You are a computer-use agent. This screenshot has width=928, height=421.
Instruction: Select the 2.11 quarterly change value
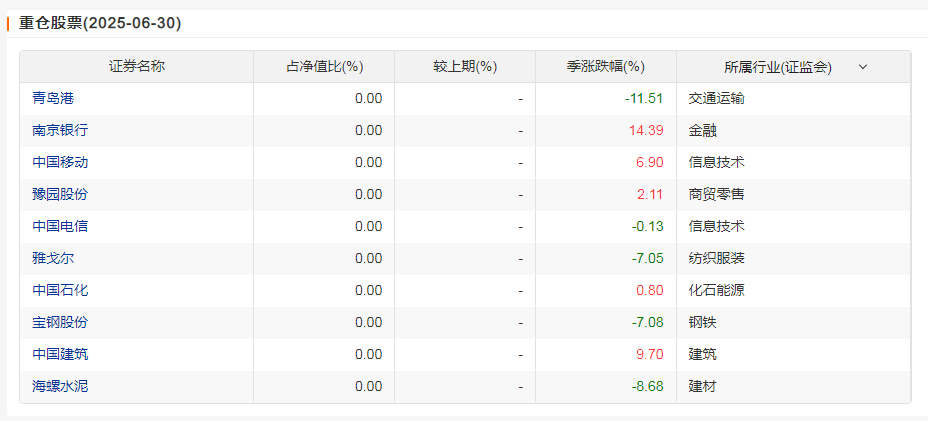pos(650,194)
